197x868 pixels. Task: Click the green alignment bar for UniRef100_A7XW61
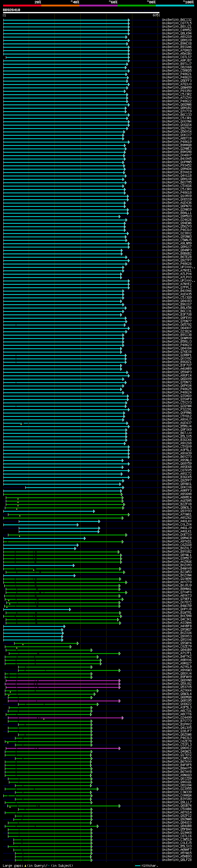pyautogui.click(x=69, y=515)
